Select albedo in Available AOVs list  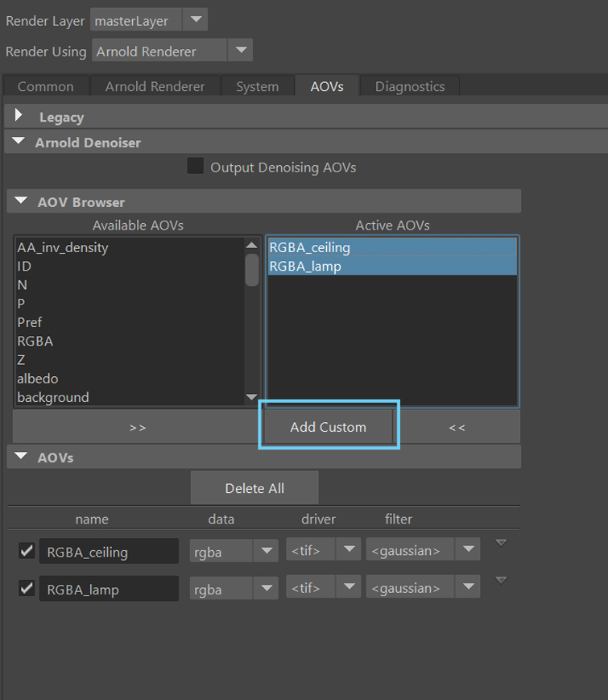38,379
